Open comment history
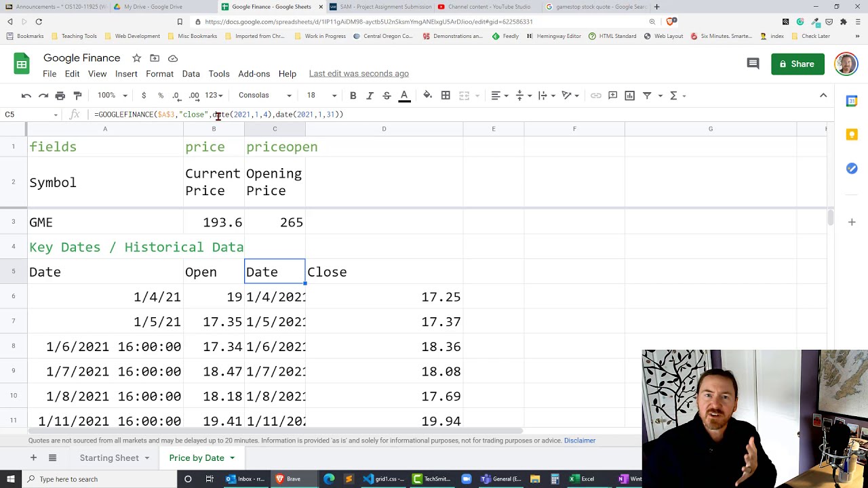This screenshot has height=488, width=868. click(753, 64)
